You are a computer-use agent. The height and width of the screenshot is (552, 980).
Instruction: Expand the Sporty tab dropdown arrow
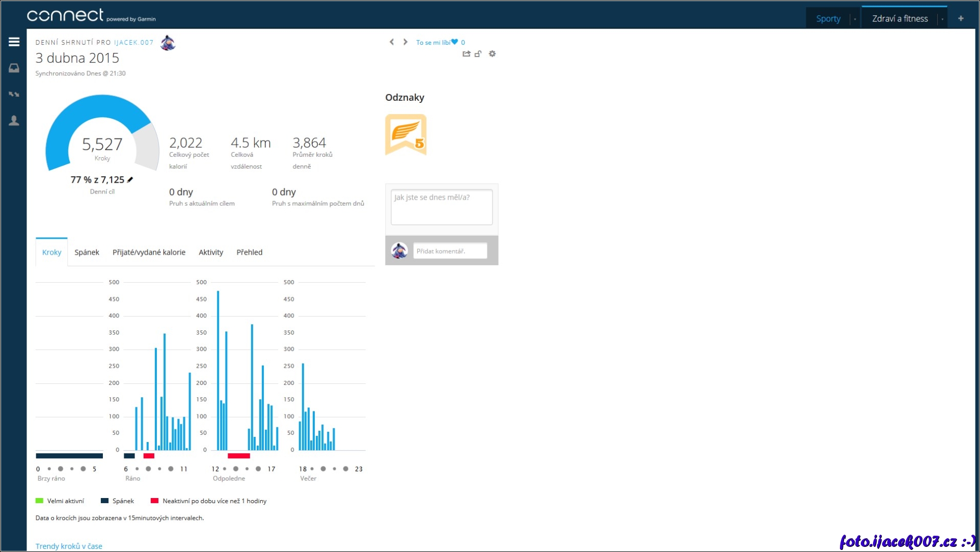[x=855, y=19]
